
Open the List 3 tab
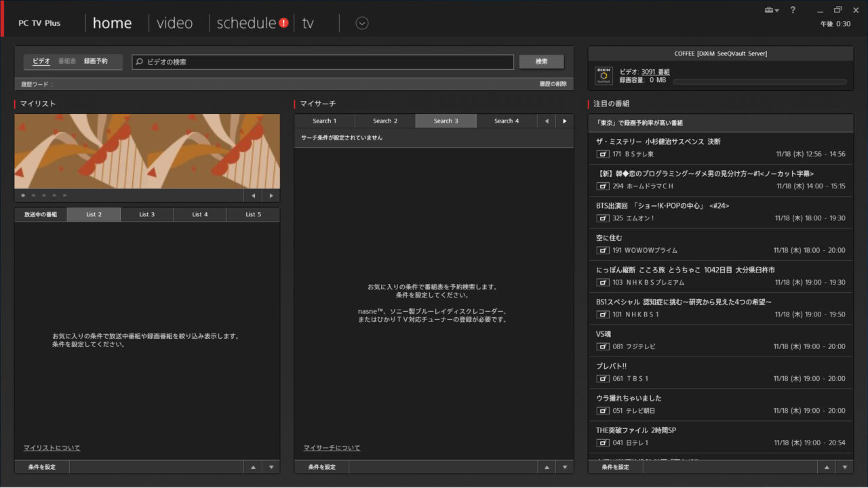(x=147, y=215)
